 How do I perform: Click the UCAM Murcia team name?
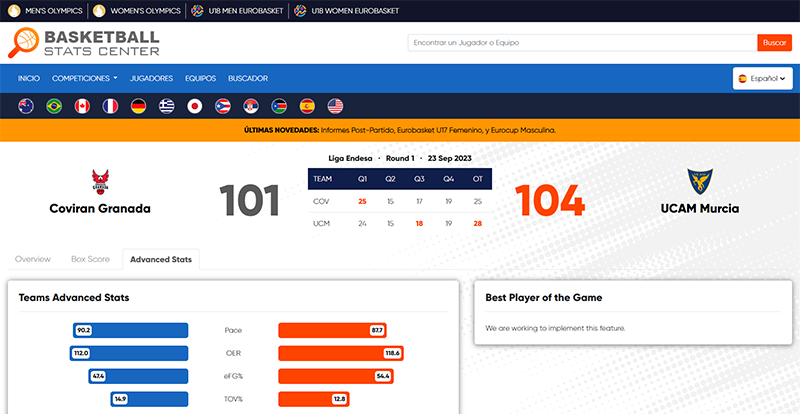[x=699, y=209]
